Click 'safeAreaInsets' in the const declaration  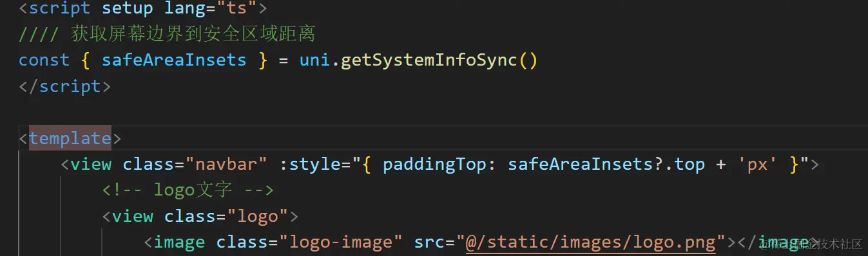pyautogui.click(x=174, y=60)
